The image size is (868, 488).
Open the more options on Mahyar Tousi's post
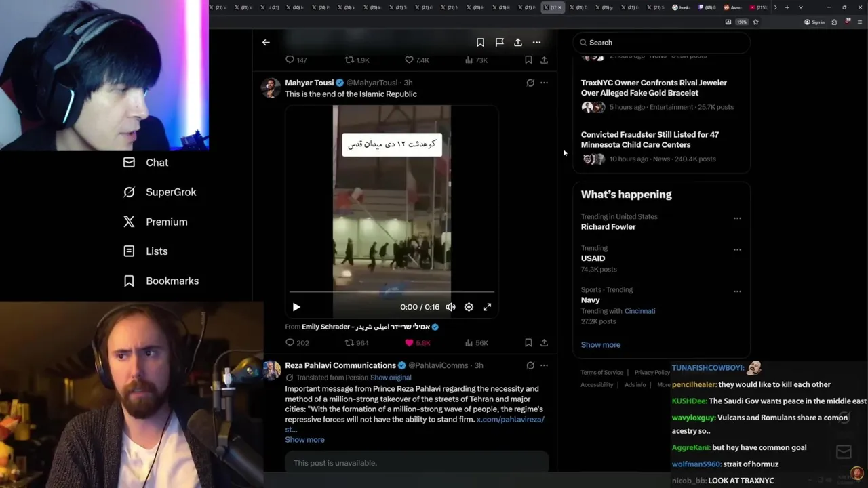pos(544,83)
